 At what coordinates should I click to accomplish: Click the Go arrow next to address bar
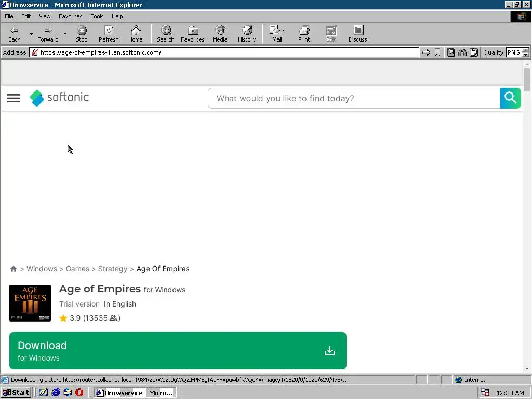pos(426,52)
